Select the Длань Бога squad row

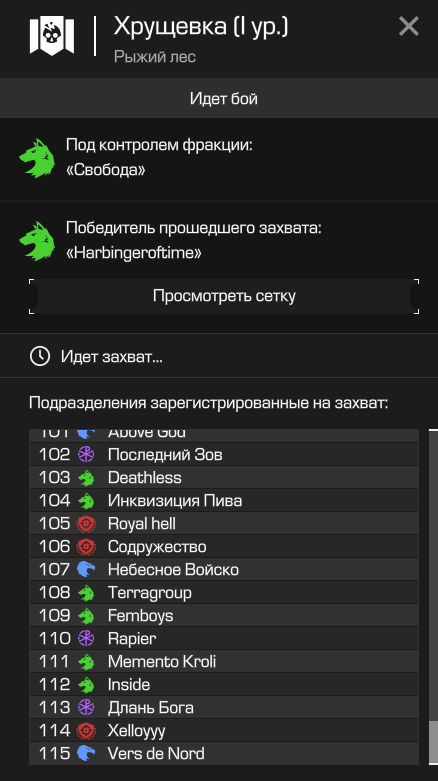tap(224, 708)
